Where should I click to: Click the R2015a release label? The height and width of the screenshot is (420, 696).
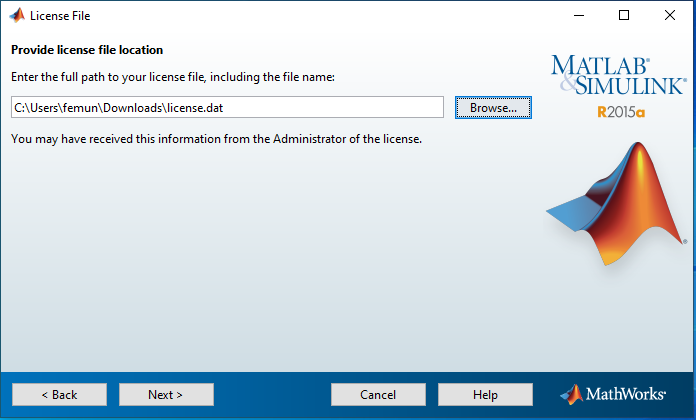(621, 112)
